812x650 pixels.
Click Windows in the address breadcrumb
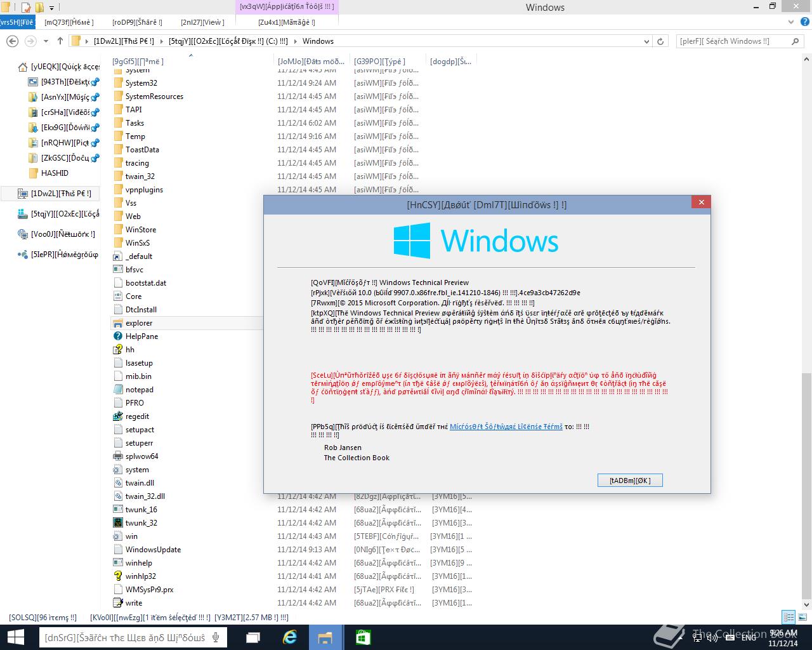point(318,41)
